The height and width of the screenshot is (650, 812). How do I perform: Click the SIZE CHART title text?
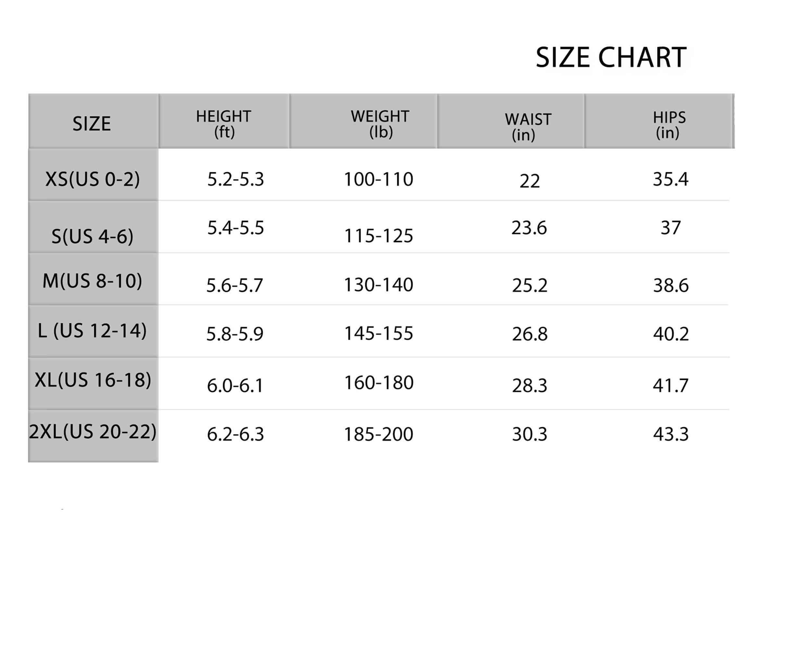pyautogui.click(x=611, y=58)
